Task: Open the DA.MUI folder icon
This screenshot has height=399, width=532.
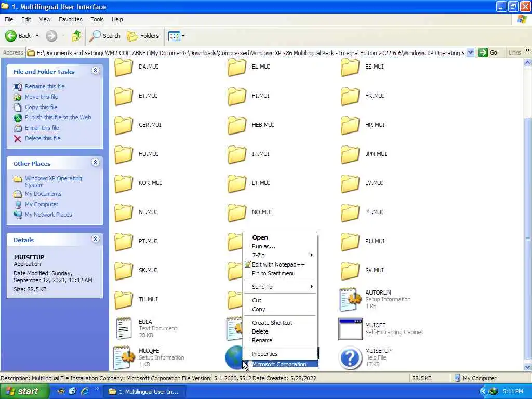Action: coord(124,67)
